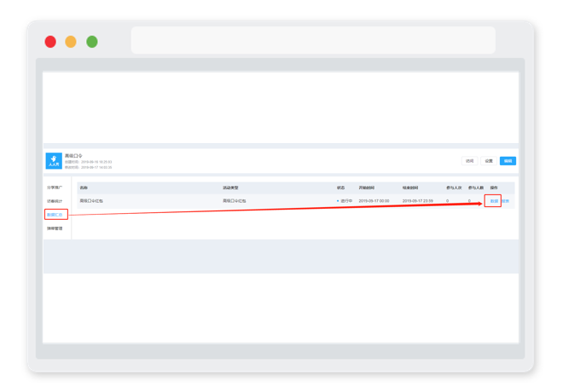This screenshot has height=392, width=563.
Task: Click the red close window dot
Action: 50,42
